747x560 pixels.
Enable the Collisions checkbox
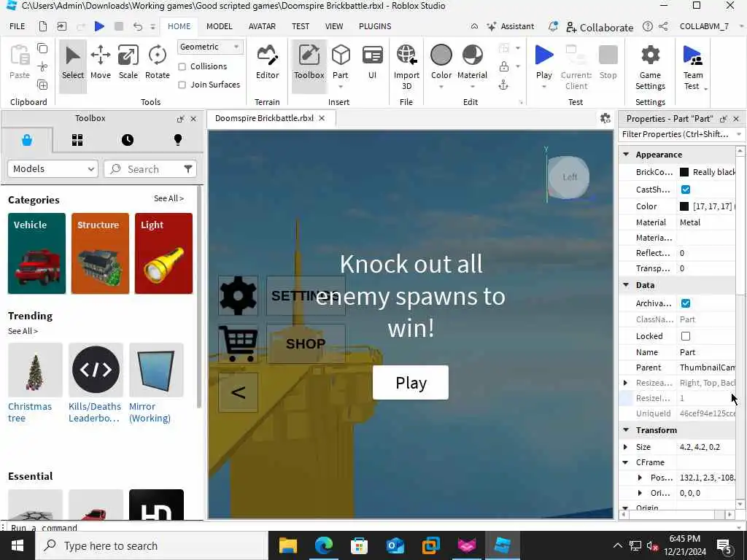pos(182,66)
